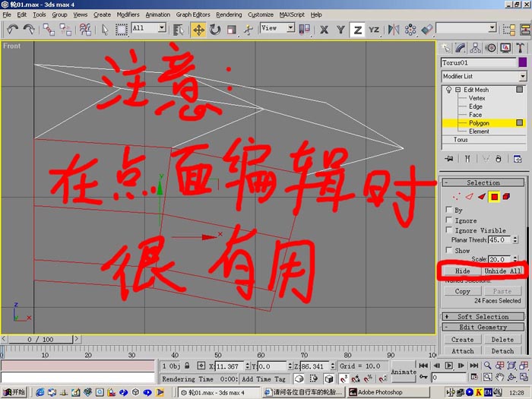Select the Select and Link tool
The width and height of the screenshot is (532, 399).
click(49, 30)
